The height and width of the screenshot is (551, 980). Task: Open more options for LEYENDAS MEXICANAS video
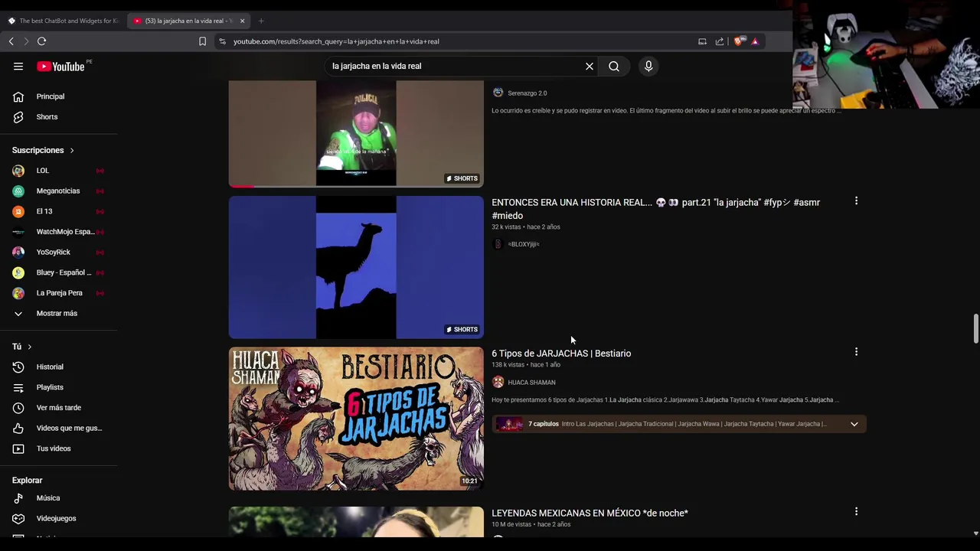click(x=856, y=511)
